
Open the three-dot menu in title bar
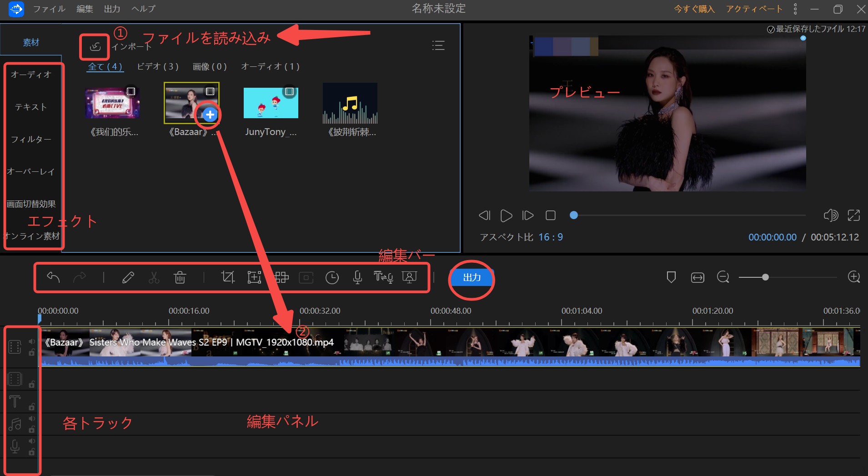(795, 9)
